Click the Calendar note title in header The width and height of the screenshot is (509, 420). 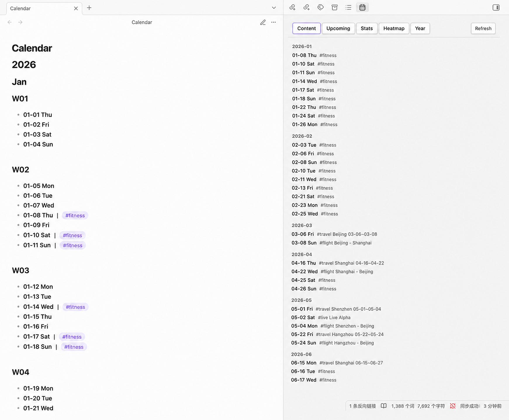pyautogui.click(x=142, y=22)
